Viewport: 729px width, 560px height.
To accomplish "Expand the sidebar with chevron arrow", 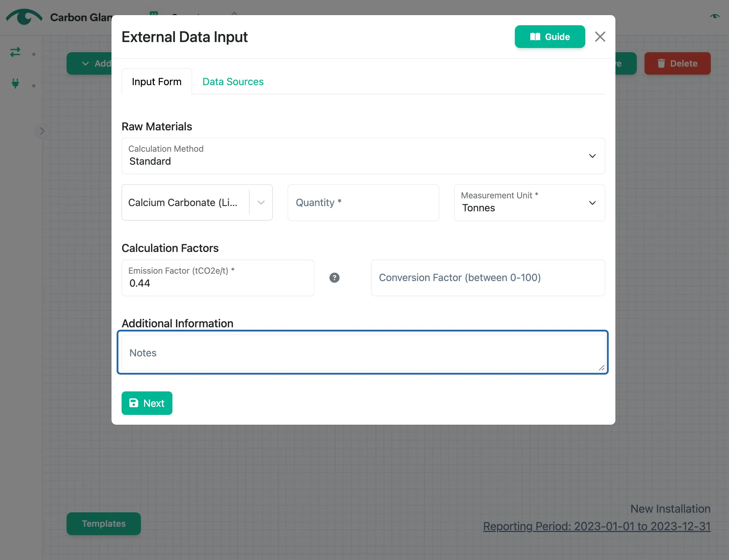I will [42, 131].
